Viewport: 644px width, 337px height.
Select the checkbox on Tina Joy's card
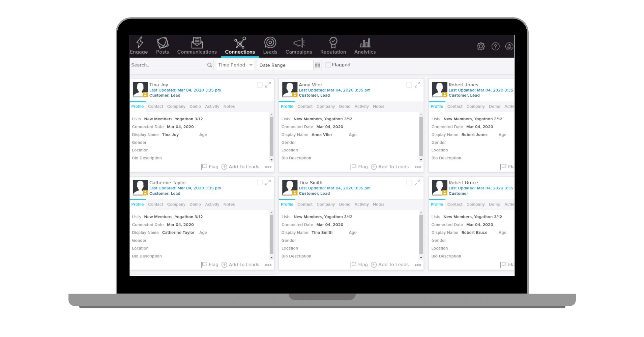click(x=260, y=85)
